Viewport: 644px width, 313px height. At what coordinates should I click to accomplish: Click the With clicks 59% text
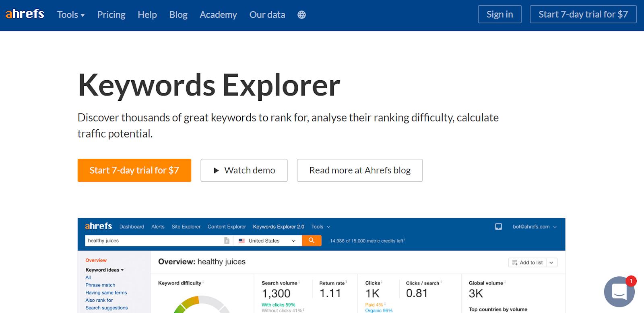click(279, 305)
